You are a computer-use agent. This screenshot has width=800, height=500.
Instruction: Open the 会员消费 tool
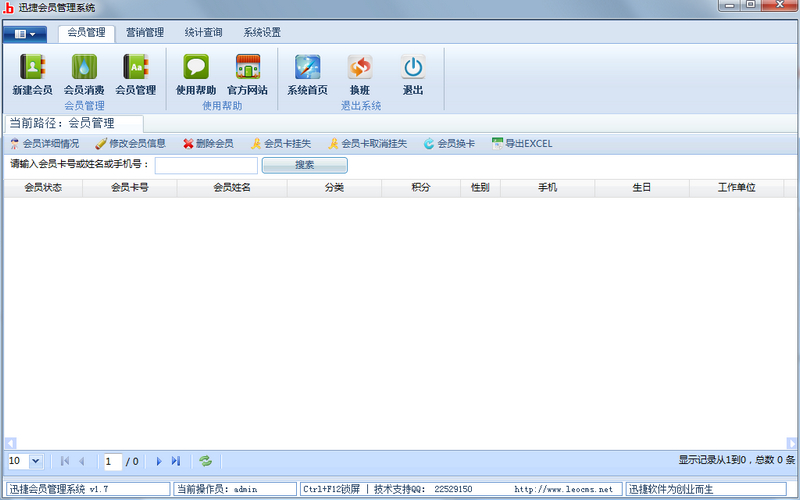coord(84,74)
